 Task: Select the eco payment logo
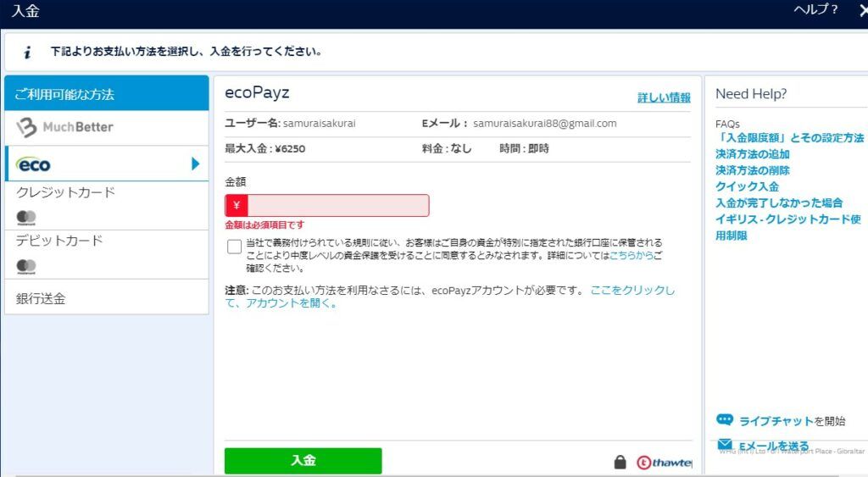click(34, 164)
